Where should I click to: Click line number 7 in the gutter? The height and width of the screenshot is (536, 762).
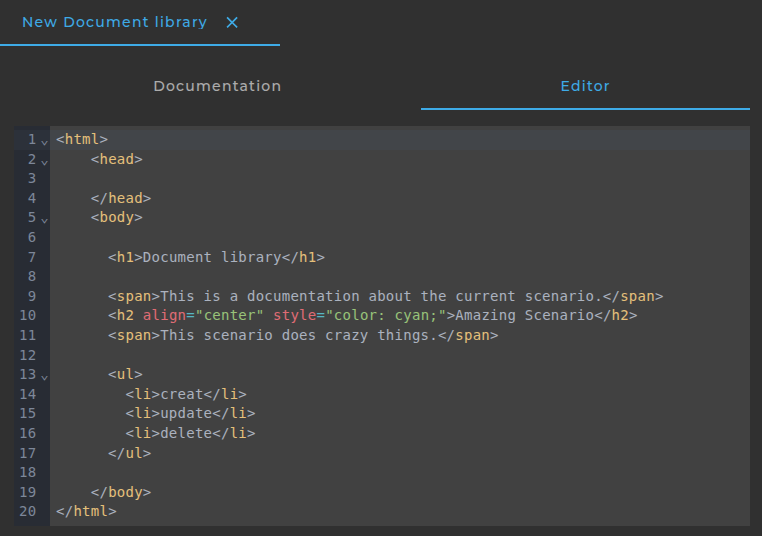point(32,257)
